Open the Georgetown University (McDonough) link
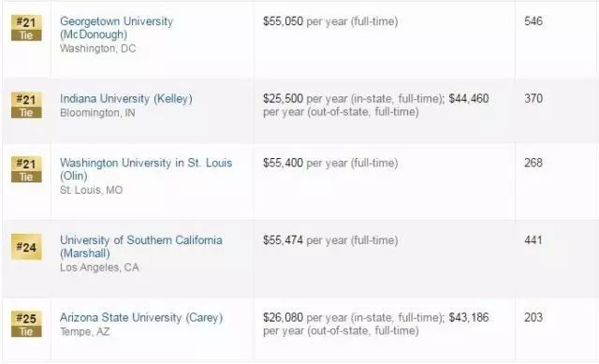This screenshot has height=364, width=599. coord(116,28)
